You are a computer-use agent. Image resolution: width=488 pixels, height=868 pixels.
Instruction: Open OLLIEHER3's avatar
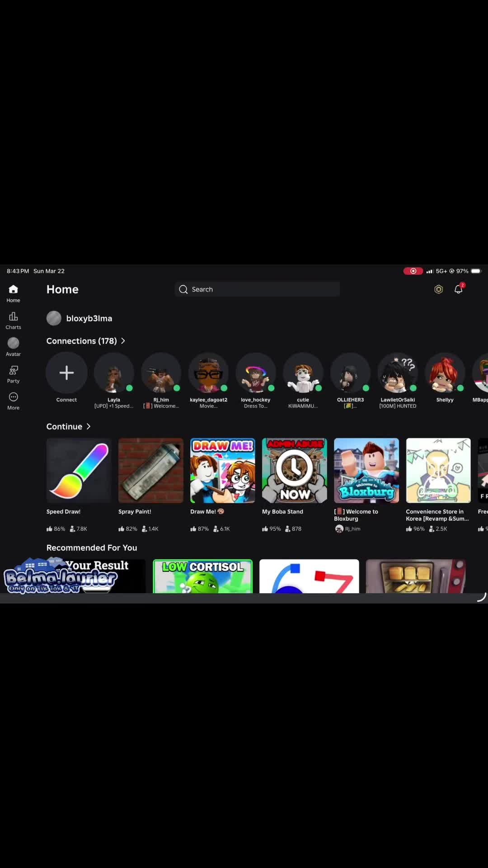[351, 373]
